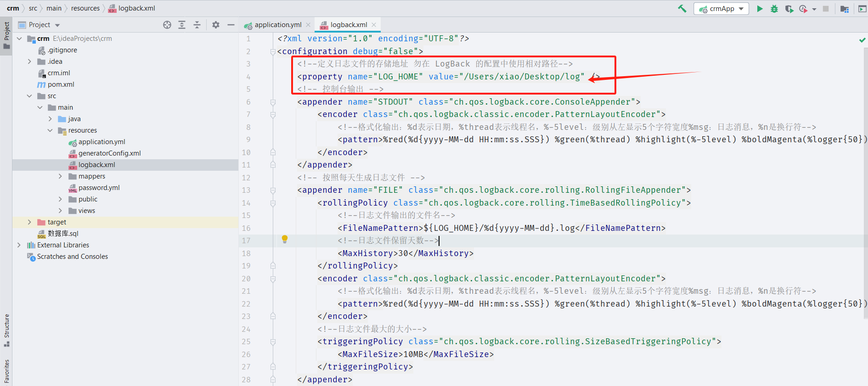Click the Project tool window side tab
Viewport: 868px width, 386px height.
coord(6,35)
